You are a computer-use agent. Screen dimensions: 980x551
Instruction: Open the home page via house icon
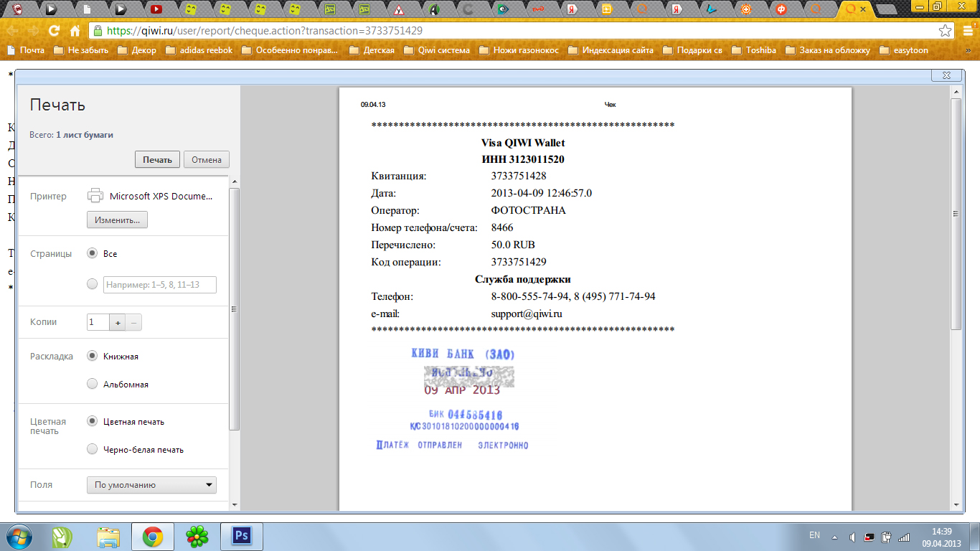click(75, 32)
